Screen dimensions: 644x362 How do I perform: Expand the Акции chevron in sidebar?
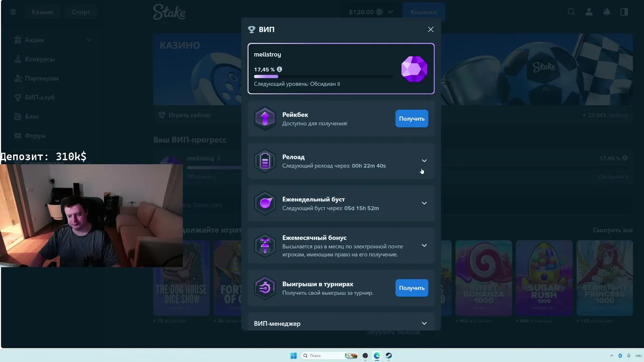click(x=89, y=40)
